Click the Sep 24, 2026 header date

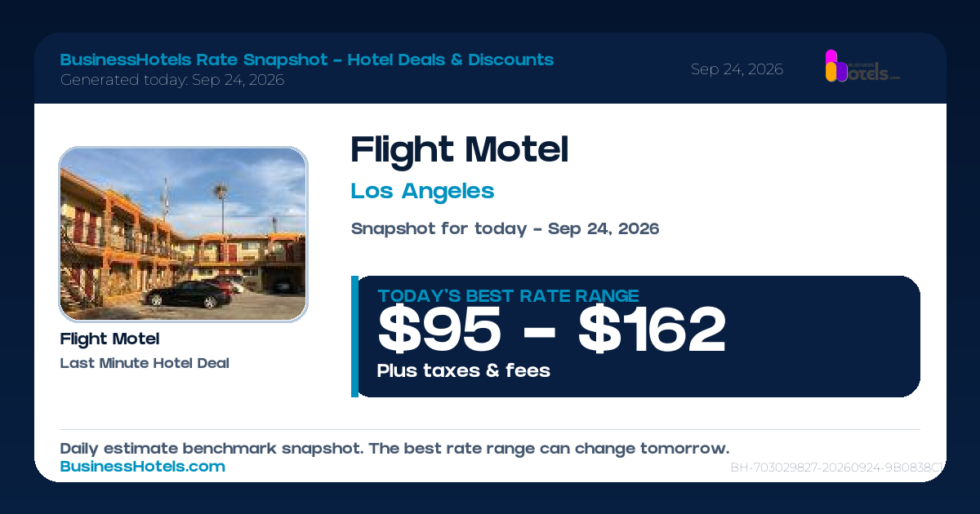coord(737,69)
